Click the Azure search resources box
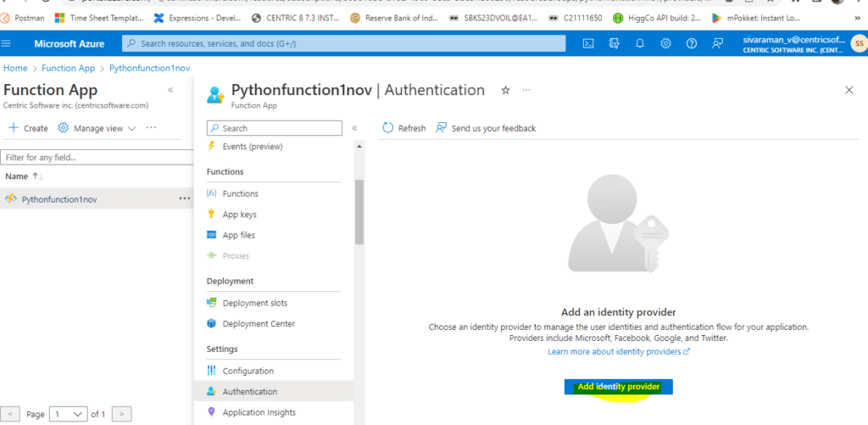This screenshot has width=868, height=425. point(344,44)
